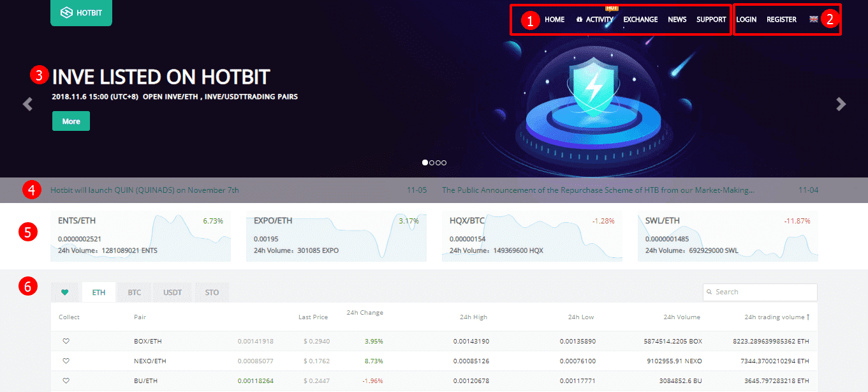Open the ACTIVITY menu item
868x392 pixels.
594,20
